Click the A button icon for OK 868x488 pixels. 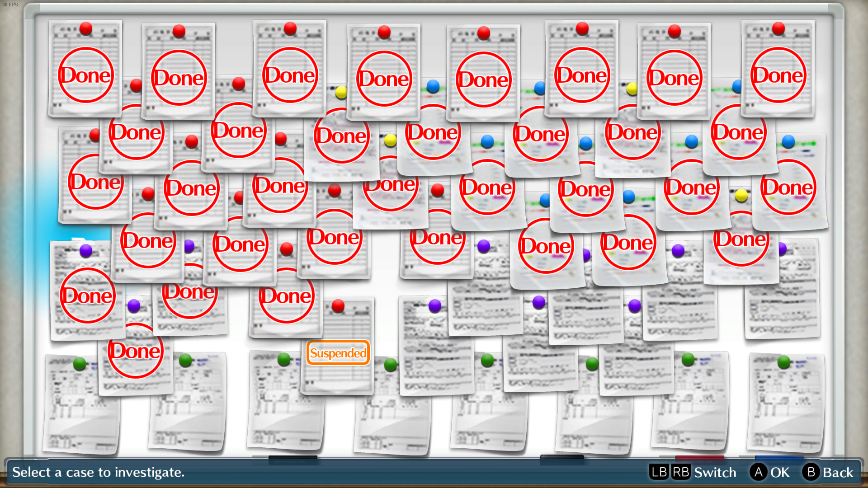click(x=758, y=472)
